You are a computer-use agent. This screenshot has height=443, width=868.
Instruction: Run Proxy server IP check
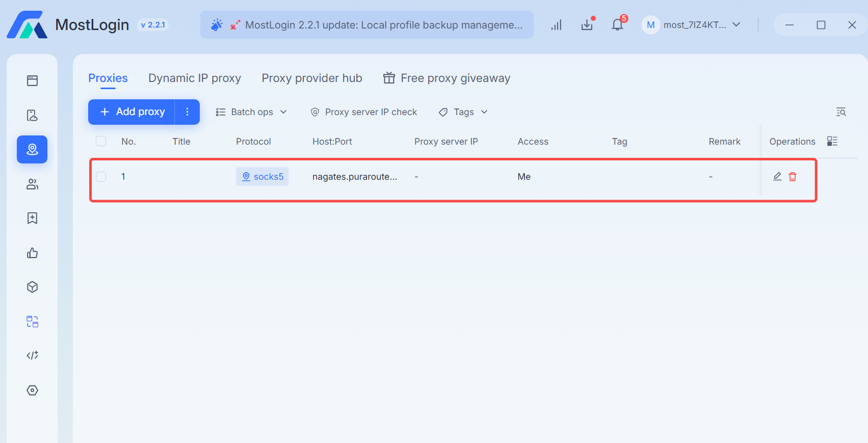364,112
